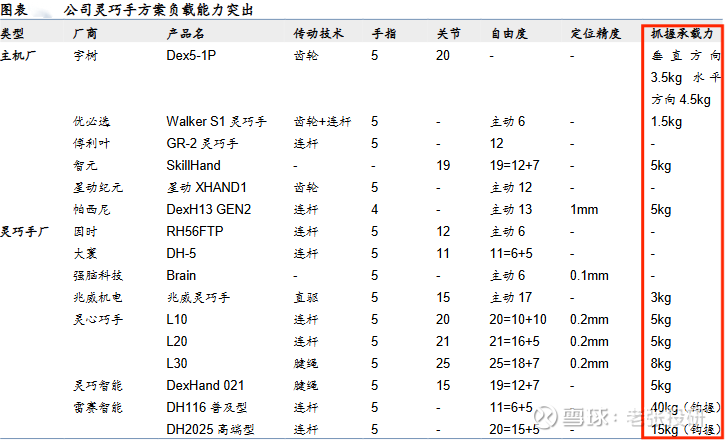Select the 关节 column header
Screen dimensions: 726x440
click(x=449, y=33)
